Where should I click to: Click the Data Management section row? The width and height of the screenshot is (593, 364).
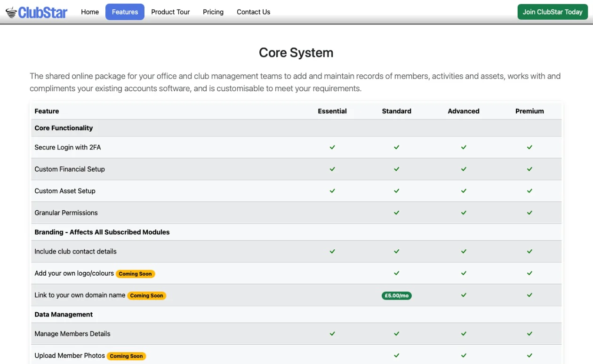[296, 314]
